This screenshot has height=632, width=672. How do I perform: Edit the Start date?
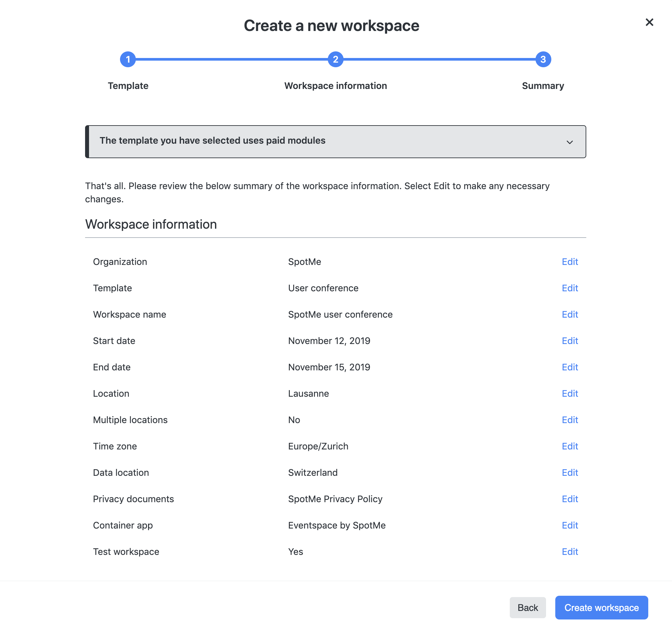tap(569, 341)
